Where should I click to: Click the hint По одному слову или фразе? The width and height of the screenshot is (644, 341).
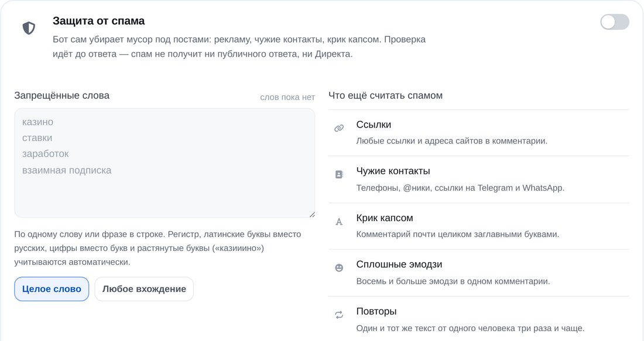[157, 248]
